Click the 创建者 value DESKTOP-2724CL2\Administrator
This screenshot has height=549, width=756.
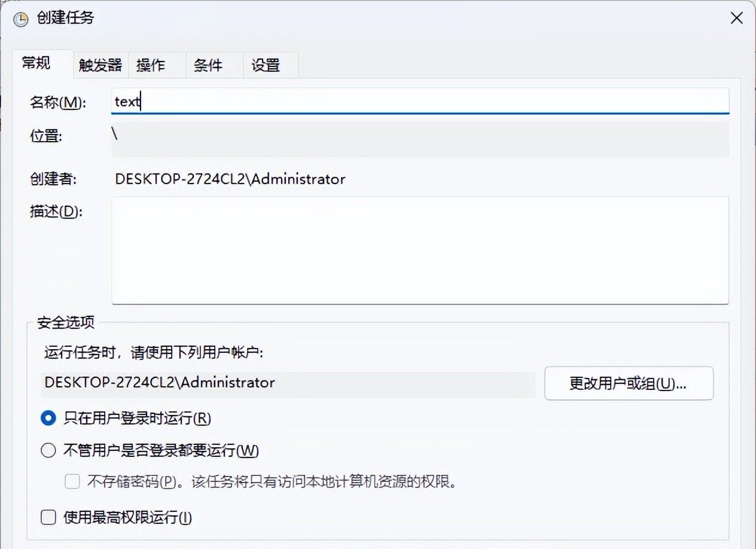pyautogui.click(x=230, y=179)
